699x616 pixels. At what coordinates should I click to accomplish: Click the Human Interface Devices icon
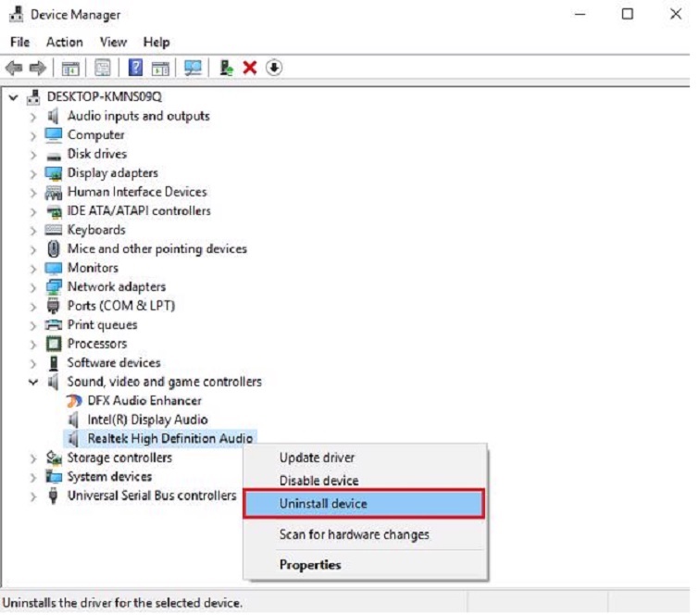click(53, 193)
